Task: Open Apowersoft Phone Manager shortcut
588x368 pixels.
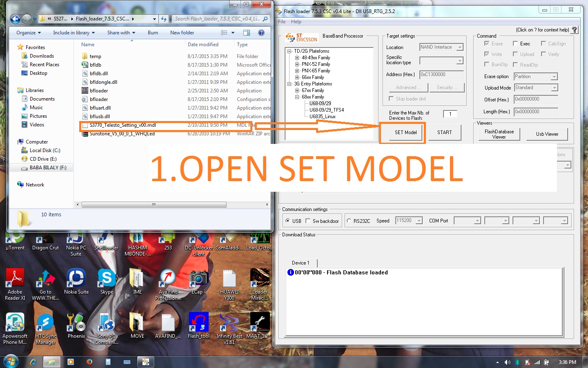Action: pyautogui.click(x=15, y=328)
